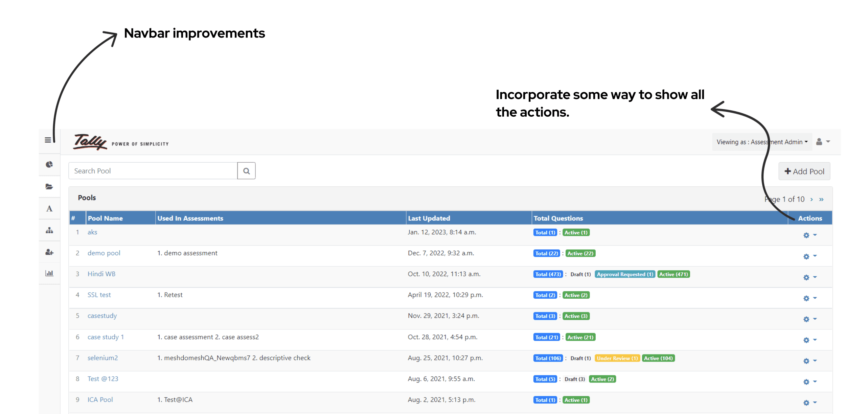Click the add user sidebar icon
Image resolution: width=868 pixels, height=414 pixels.
49,252
